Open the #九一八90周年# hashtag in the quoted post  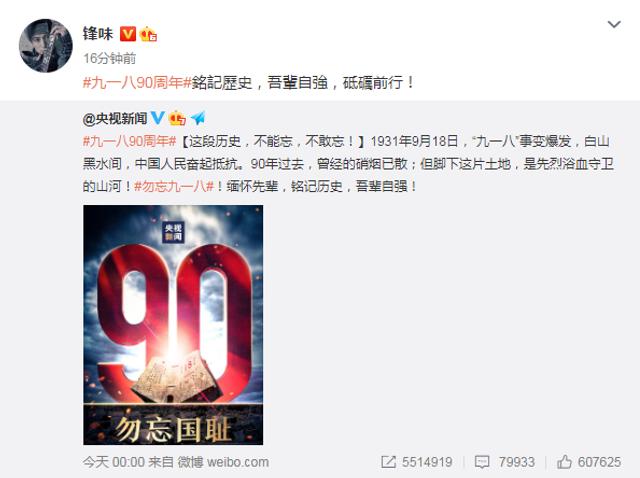point(129,141)
